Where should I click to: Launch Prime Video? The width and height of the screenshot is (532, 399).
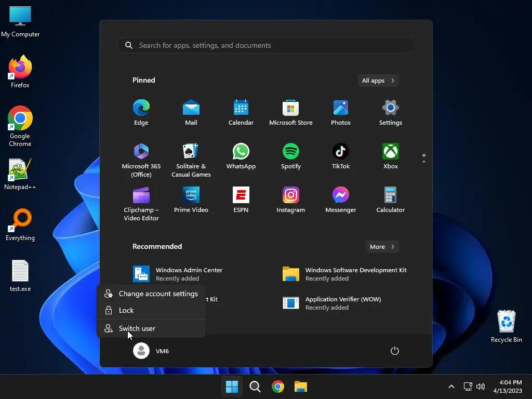point(191,200)
